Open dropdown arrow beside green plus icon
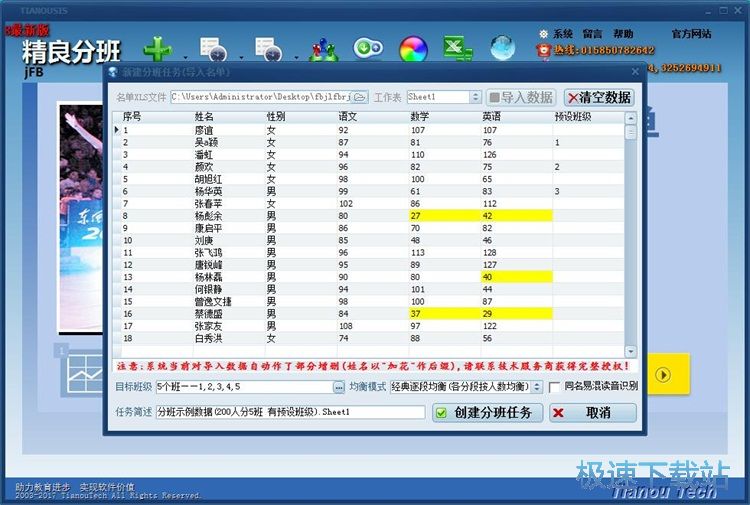 point(186,58)
